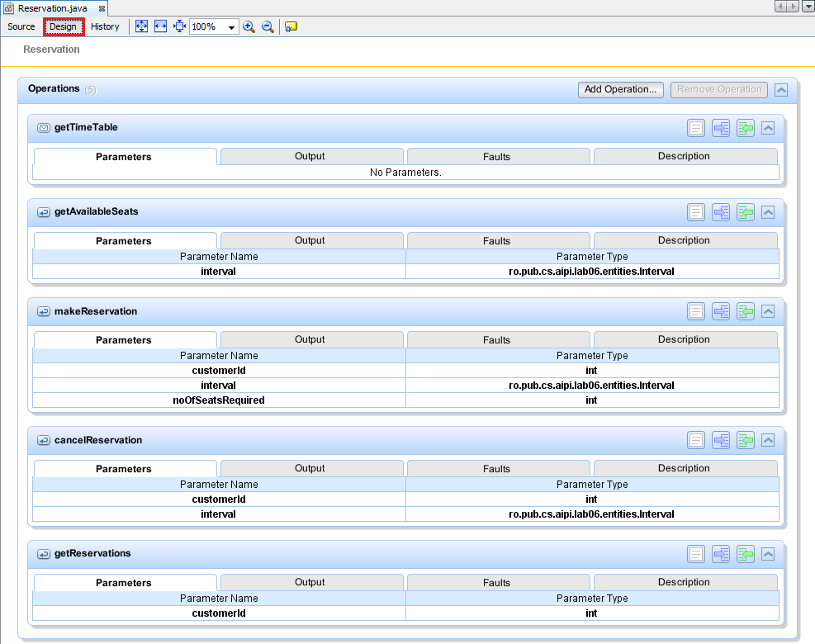Collapse the getAvailableSeats operation panel

point(768,212)
